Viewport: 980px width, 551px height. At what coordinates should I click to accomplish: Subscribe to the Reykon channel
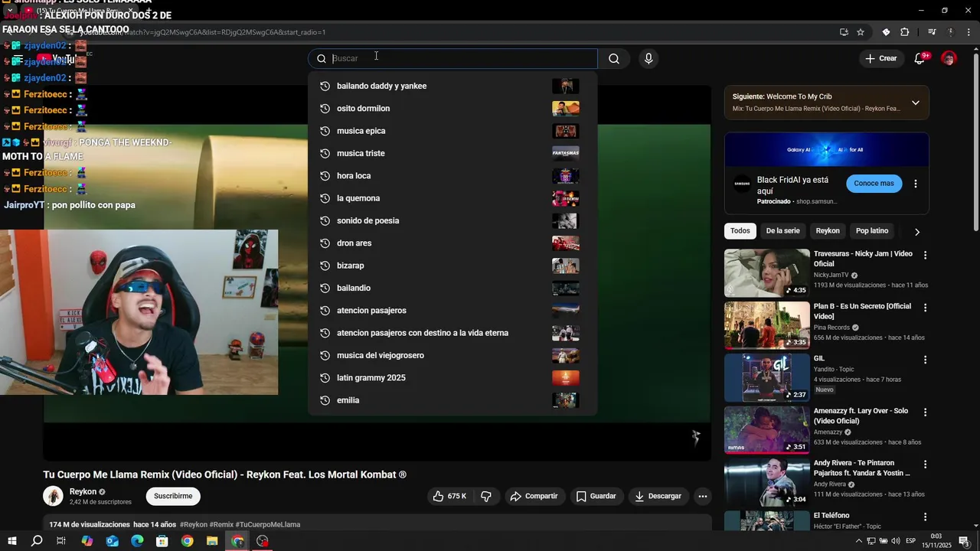click(173, 496)
